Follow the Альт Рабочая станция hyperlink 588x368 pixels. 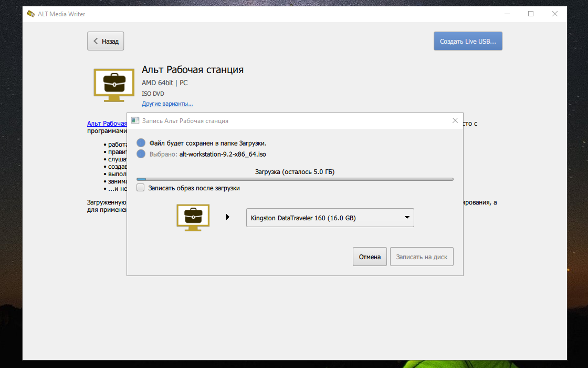pos(107,123)
